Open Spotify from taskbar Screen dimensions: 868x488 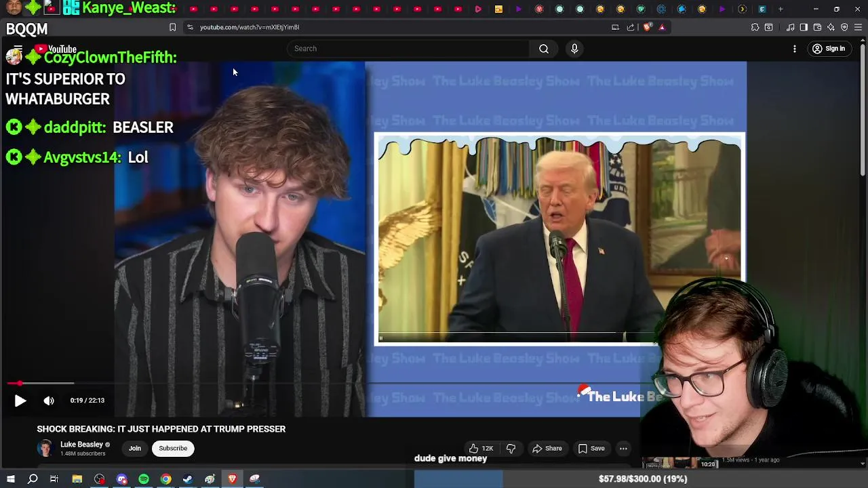point(144,479)
